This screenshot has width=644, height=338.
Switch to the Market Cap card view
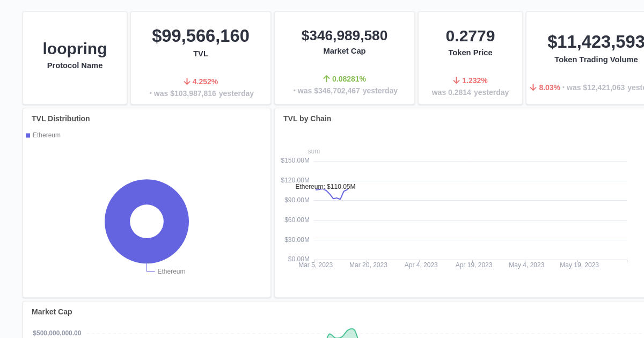coord(344,57)
